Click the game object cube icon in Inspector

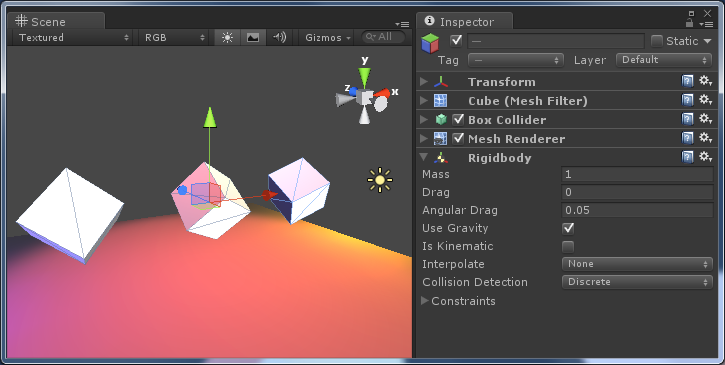tap(430, 43)
